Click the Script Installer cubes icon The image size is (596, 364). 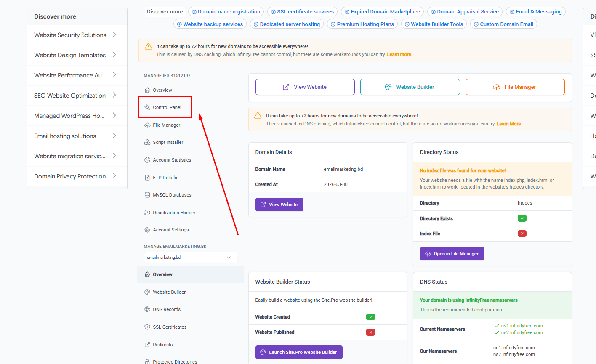[147, 142]
